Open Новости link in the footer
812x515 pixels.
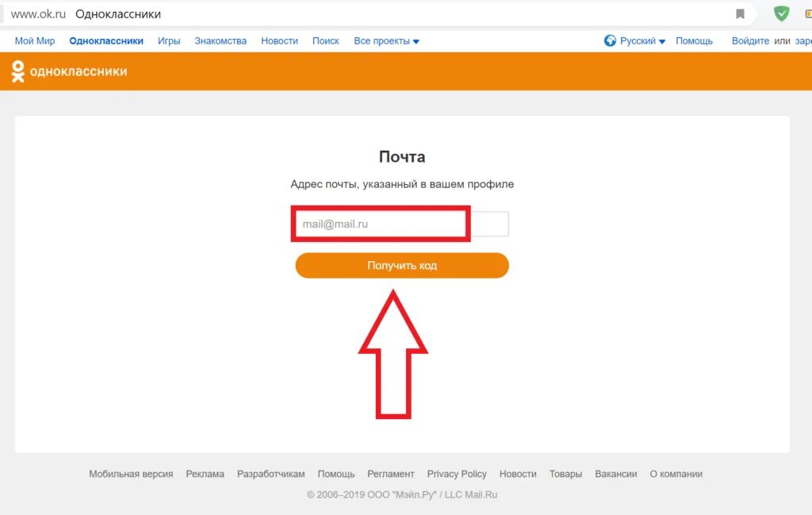tap(518, 474)
